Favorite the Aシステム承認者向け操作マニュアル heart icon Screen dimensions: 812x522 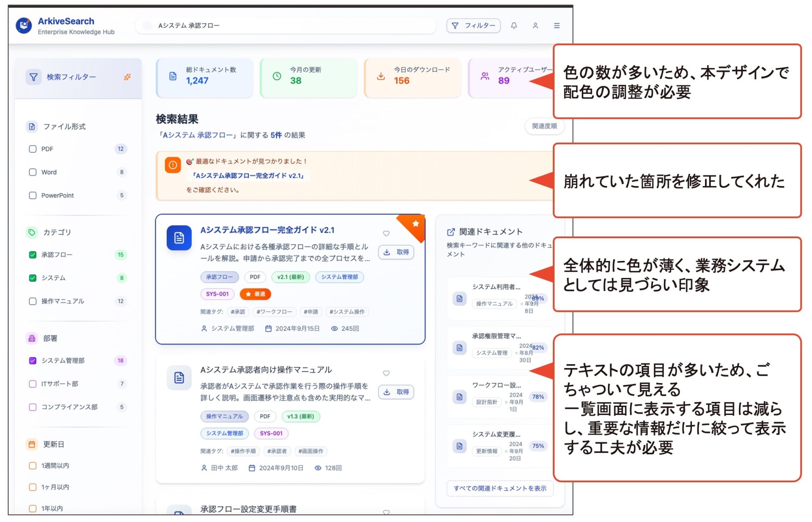pos(386,373)
